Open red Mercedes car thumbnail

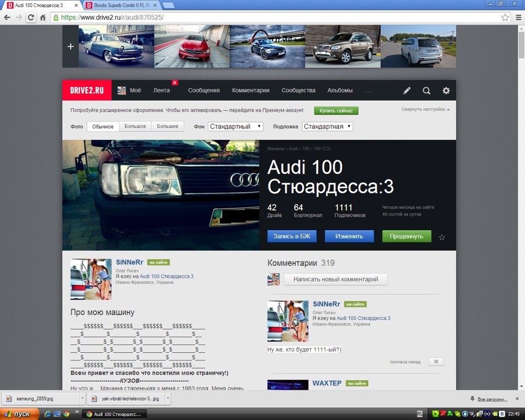click(192, 46)
